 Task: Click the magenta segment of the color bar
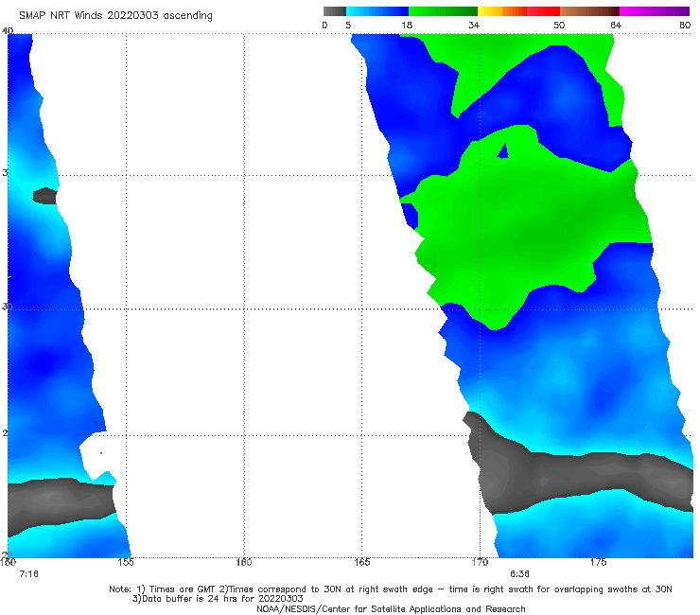click(655, 11)
